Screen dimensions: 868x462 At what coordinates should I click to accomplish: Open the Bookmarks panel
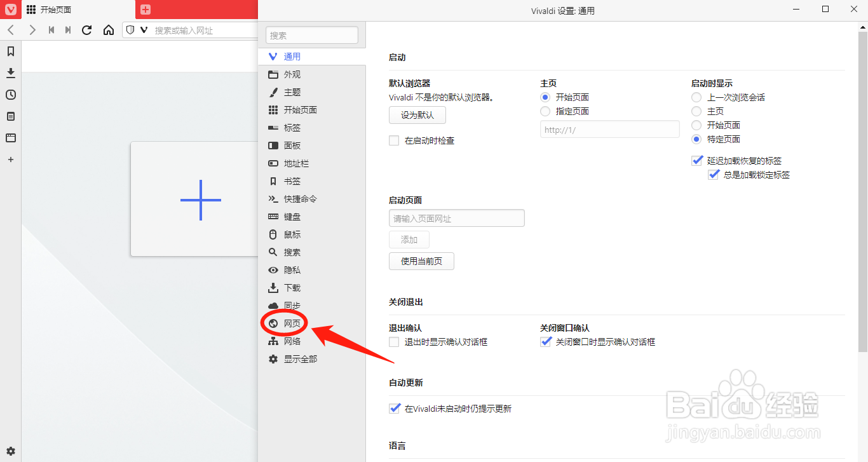click(x=11, y=51)
